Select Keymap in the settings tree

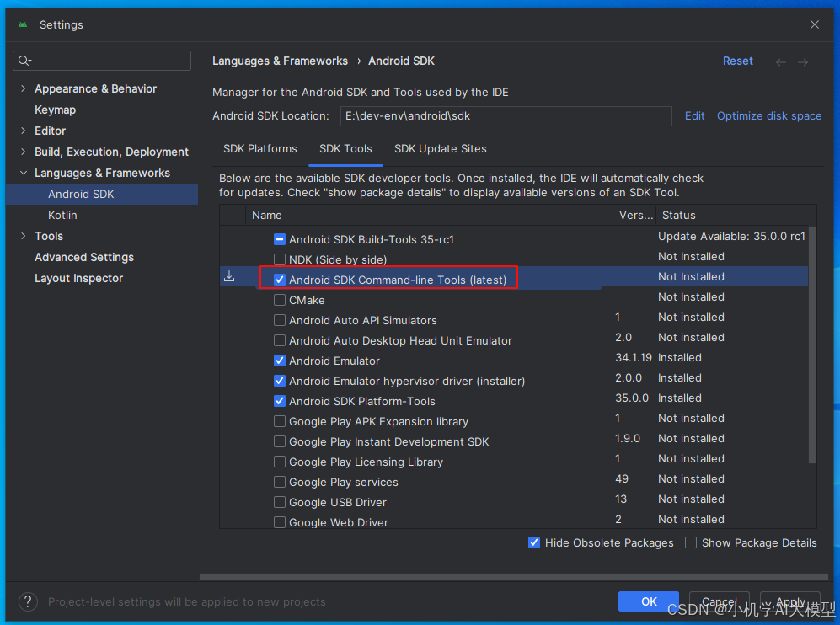point(55,110)
